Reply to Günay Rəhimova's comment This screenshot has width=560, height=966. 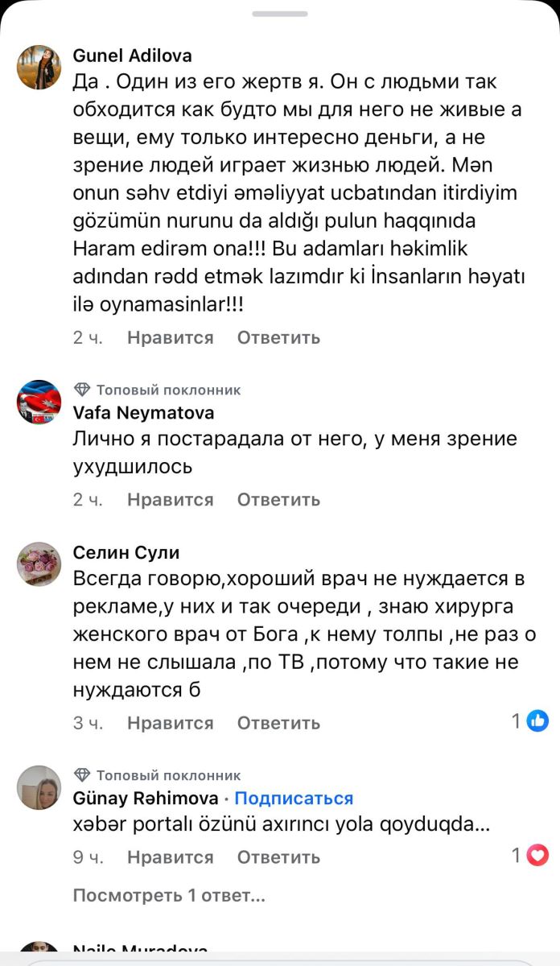pyautogui.click(x=278, y=857)
